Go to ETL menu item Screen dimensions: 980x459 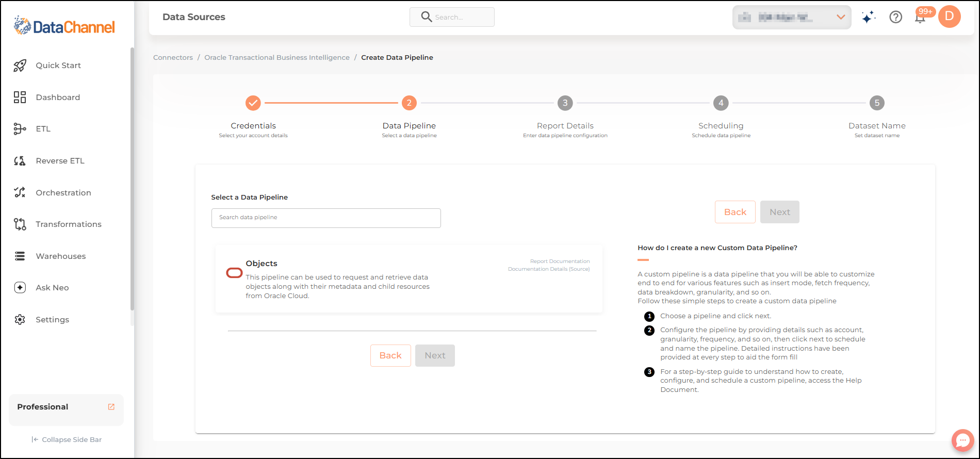pos(43,129)
